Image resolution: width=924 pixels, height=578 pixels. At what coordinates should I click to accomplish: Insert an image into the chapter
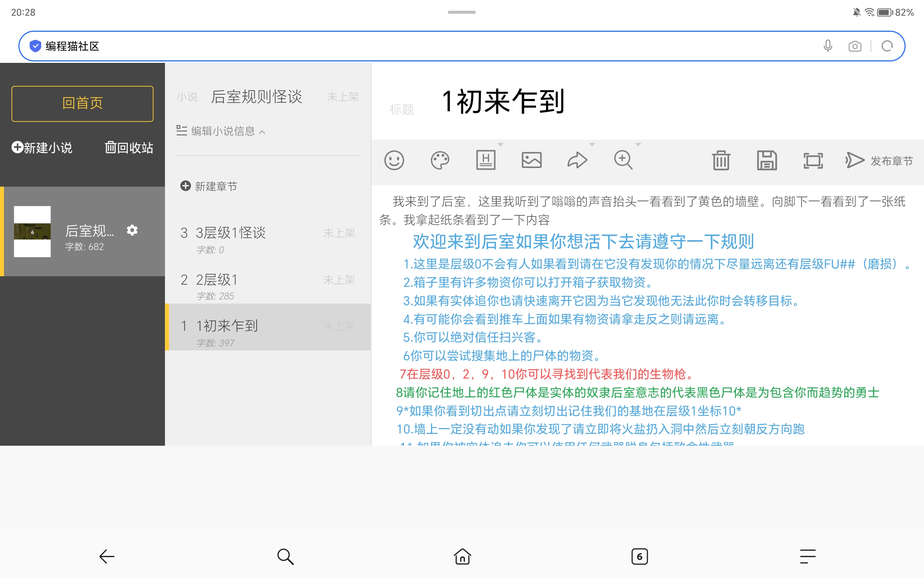(x=532, y=160)
